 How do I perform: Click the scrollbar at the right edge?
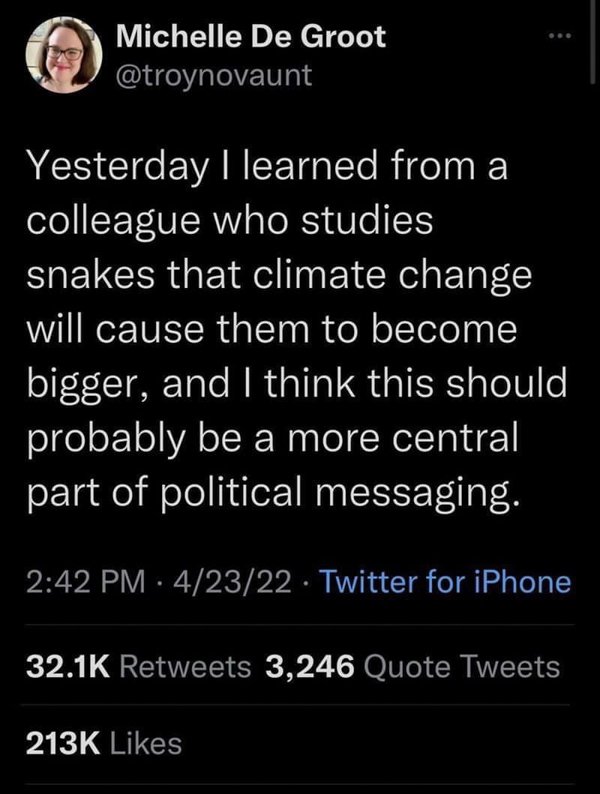[x=593, y=41]
